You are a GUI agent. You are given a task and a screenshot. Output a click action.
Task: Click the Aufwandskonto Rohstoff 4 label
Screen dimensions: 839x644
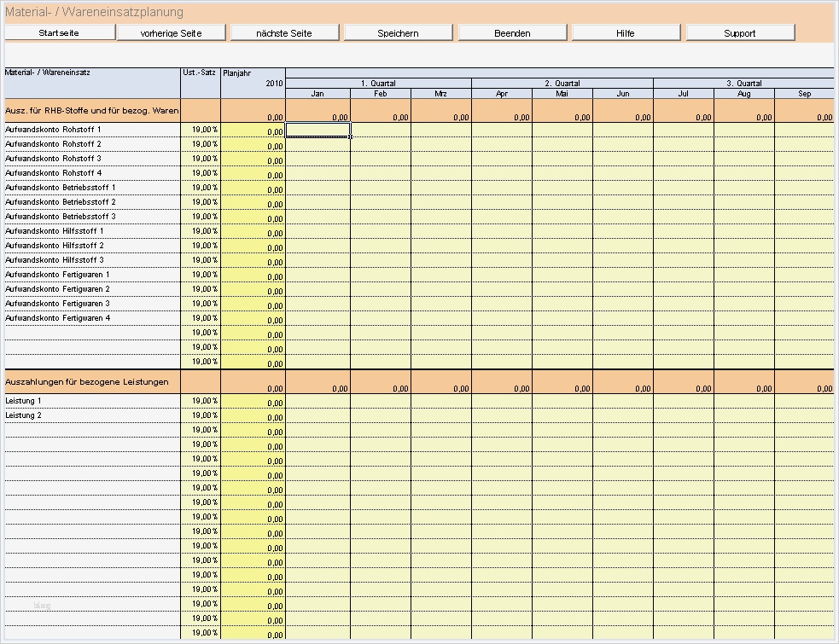(54, 173)
